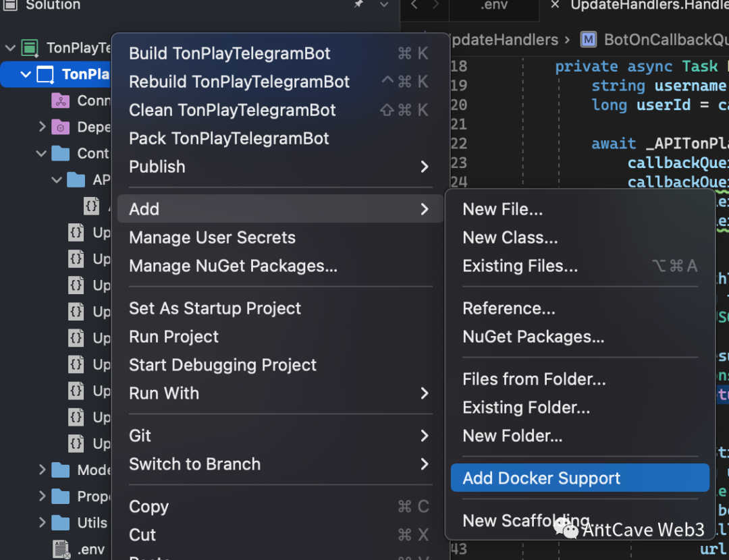The width and height of the screenshot is (729, 560).
Task: Expand the Dependencies node
Action: click(x=42, y=127)
